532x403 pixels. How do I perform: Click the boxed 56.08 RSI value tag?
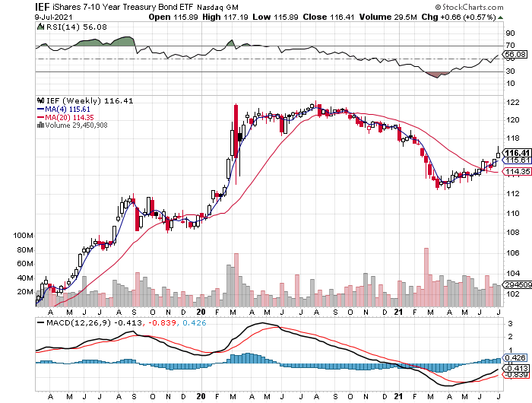click(x=515, y=54)
